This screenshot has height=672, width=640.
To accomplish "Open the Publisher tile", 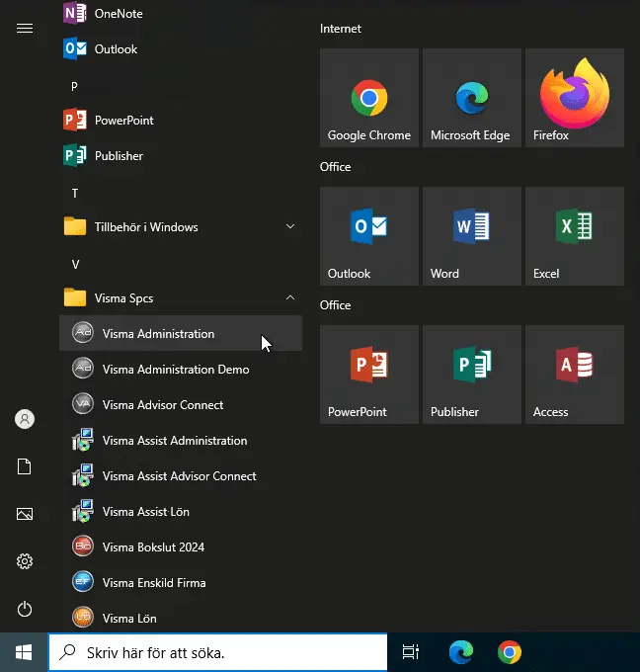I will pos(472,375).
